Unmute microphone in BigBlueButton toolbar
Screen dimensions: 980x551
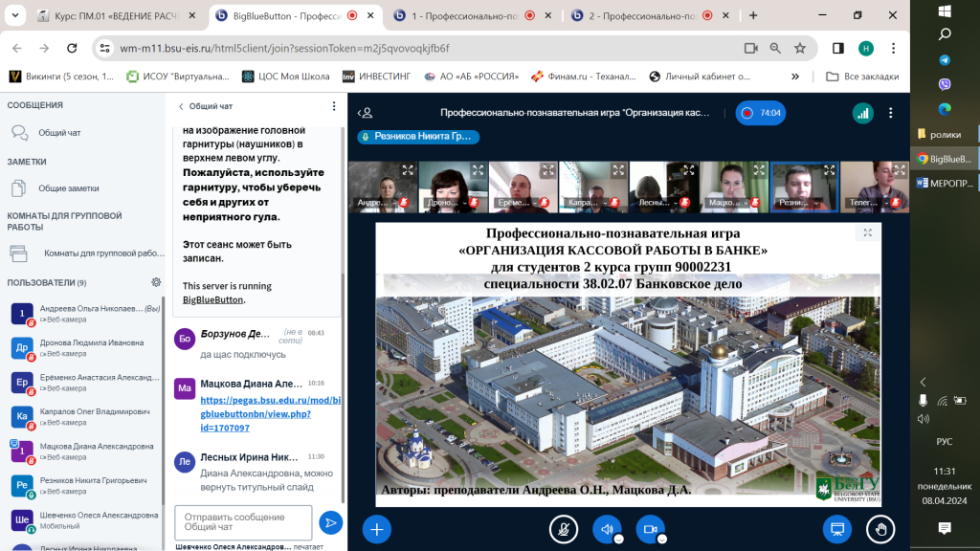click(x=563, y=529)
